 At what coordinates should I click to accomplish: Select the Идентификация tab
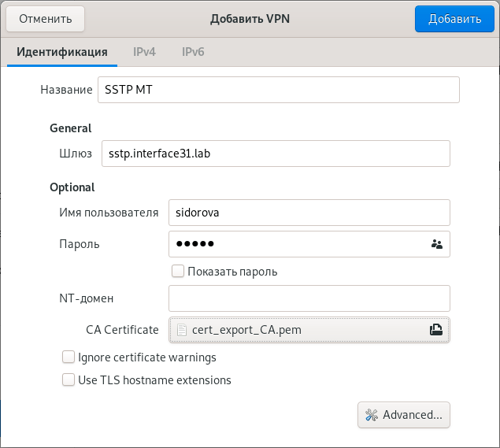click(x=62, y=53)
